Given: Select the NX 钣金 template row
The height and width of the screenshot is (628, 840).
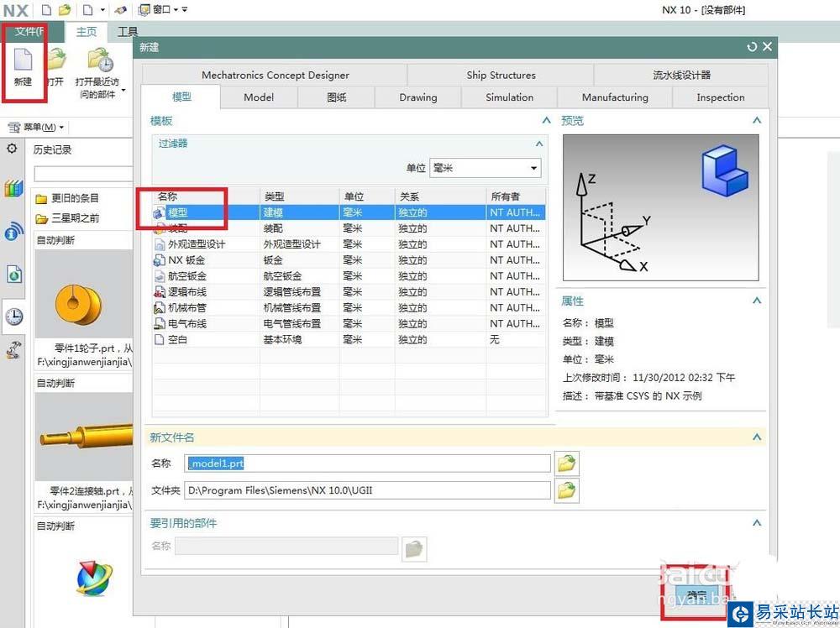Looking at the screenshot, I should [x=349, y=260].
